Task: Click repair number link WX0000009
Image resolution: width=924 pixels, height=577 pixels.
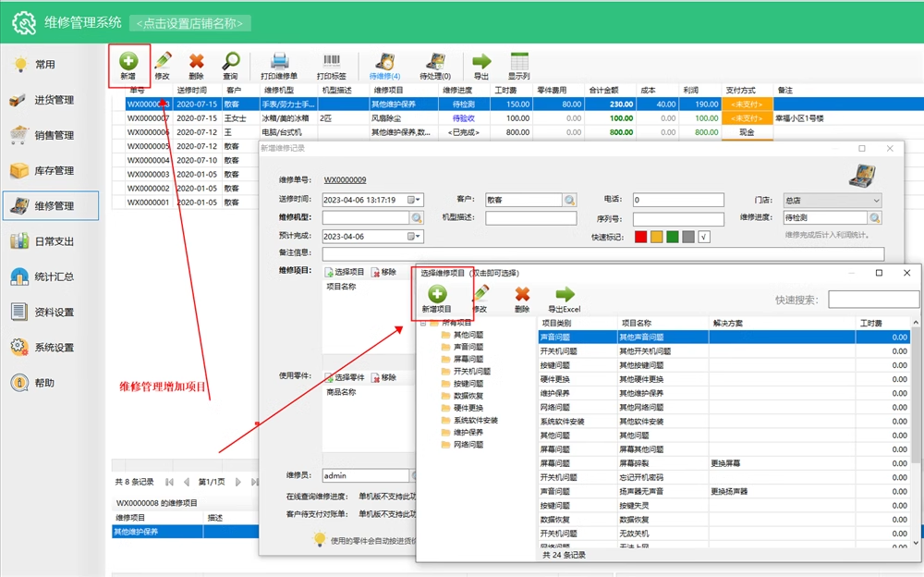Action: [345, 180]
